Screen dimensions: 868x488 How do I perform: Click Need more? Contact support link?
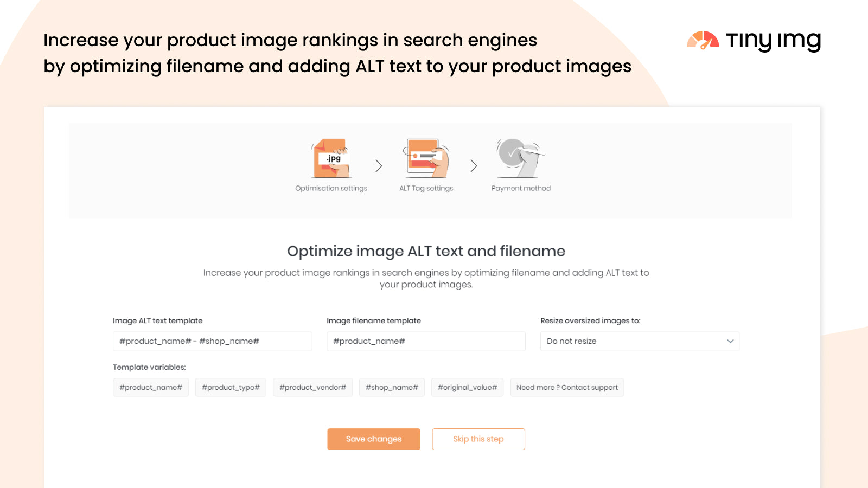pos(567,388)
